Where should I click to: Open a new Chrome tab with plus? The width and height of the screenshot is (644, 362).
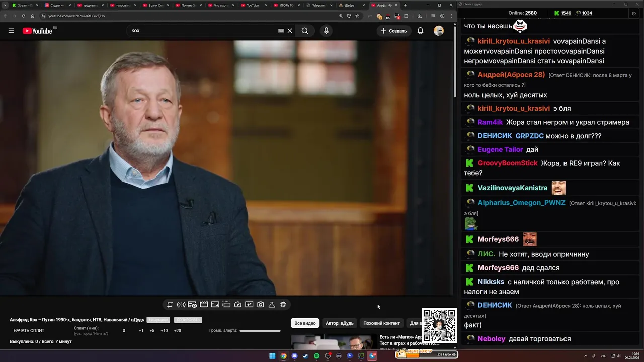click(x=405, y=5)
